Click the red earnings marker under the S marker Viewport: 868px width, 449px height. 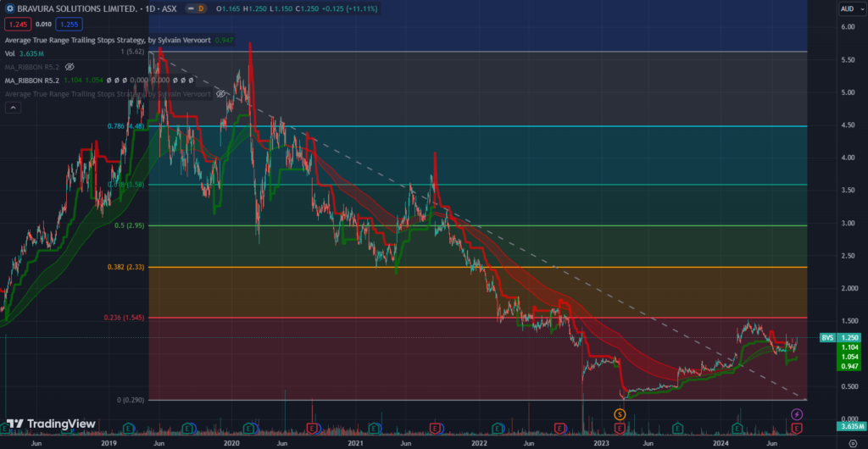click(620, 428)
